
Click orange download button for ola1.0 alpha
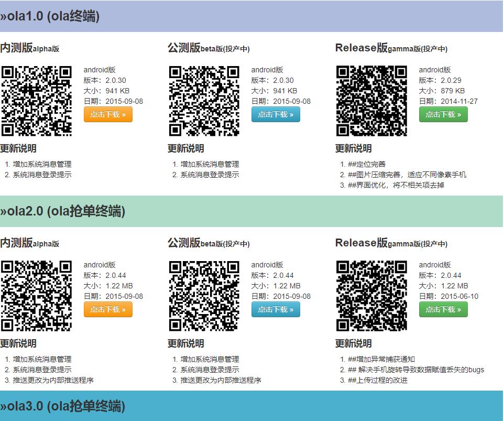click(x=108, y=114)
